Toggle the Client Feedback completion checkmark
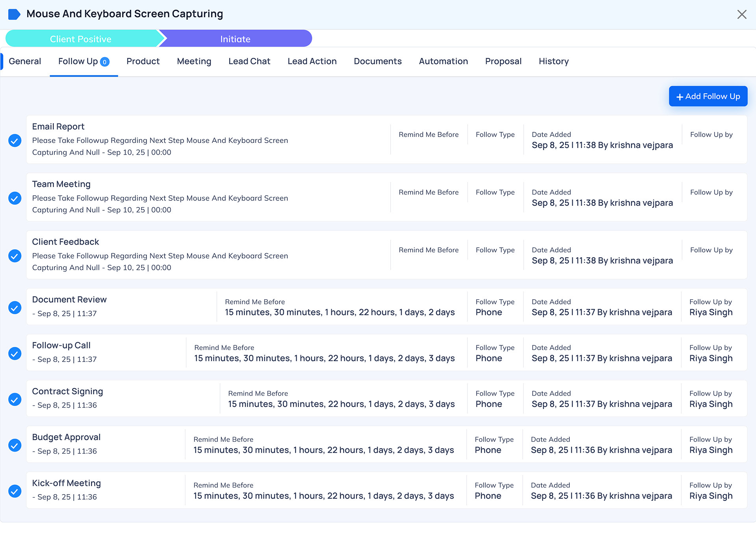Screen dimensions: 756x543 click(x=15, y=256)
